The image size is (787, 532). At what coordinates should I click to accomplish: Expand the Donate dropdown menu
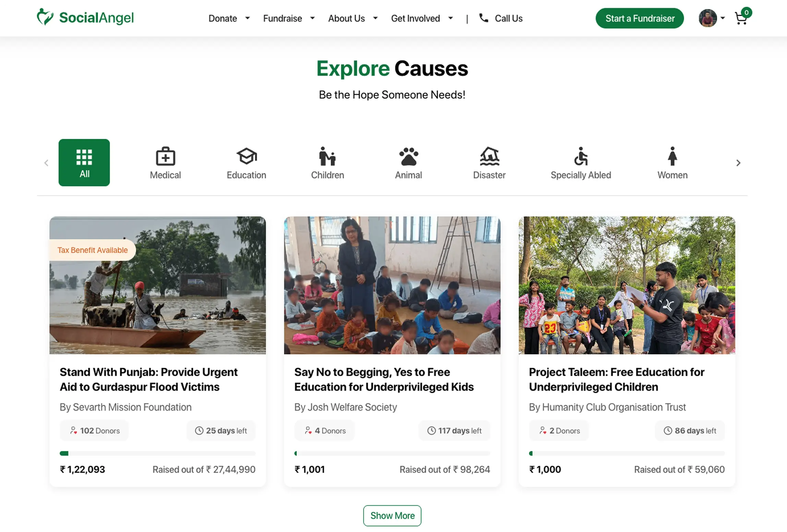(229, 19)
